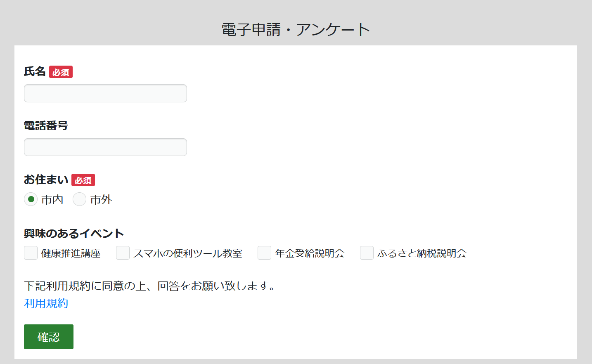The image size is (592, 364).
Task: Click the green 確認 button
Action: (49, 337)
